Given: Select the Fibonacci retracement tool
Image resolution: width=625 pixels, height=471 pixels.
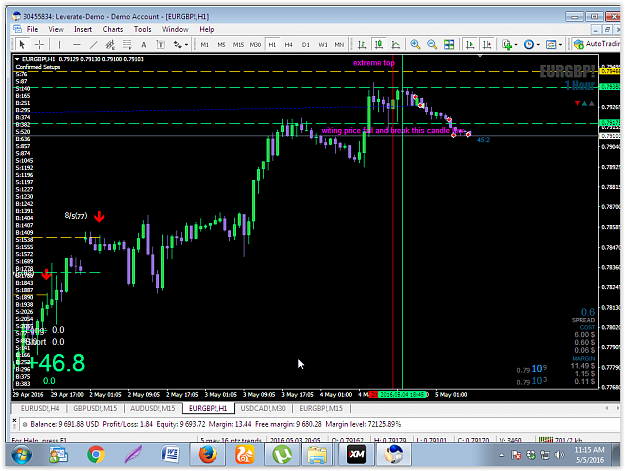Looking at the screenshot, I should pyautogui.click(x=127, y=44).
